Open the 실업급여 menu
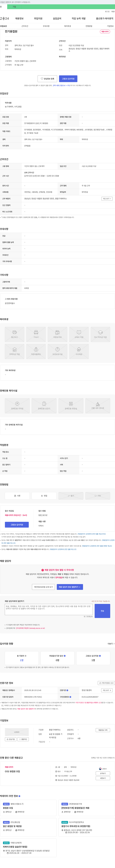The image size is (115, 868). coord(57,19)
